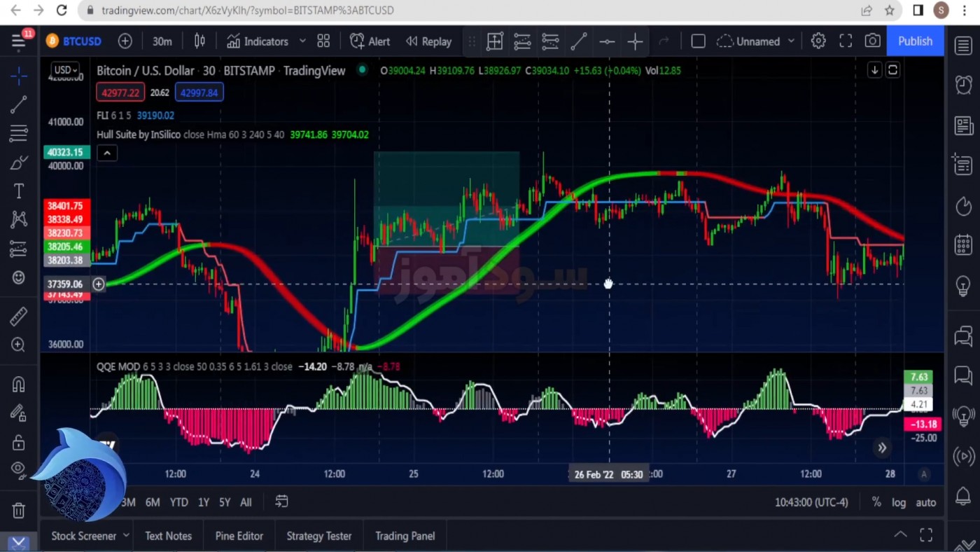
Task: Select the crosshair cursor tool
Action: pos(19,76)
